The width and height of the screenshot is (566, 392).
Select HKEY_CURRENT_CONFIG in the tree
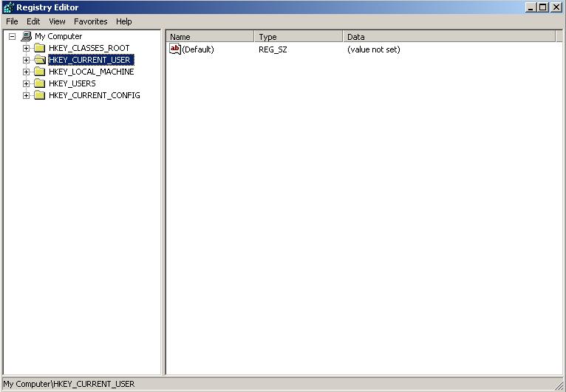click(x=95, y=95)
